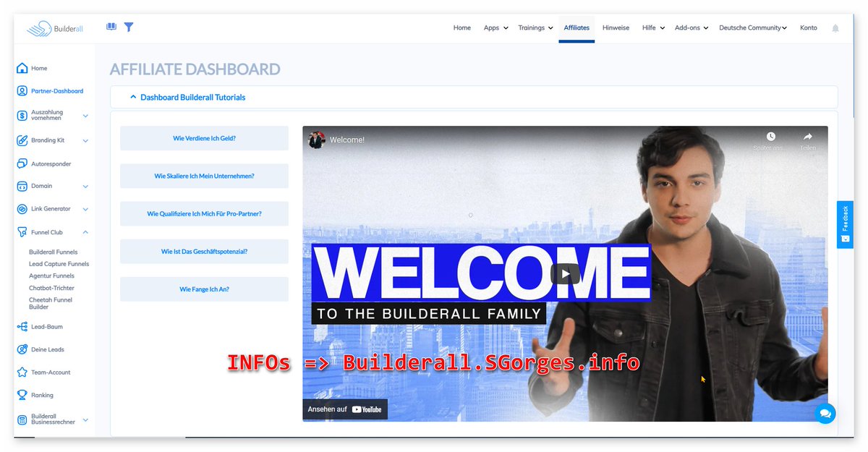868x452 pixels.
Task: Play the Welcome YouTube video
Action: [565, 273]
